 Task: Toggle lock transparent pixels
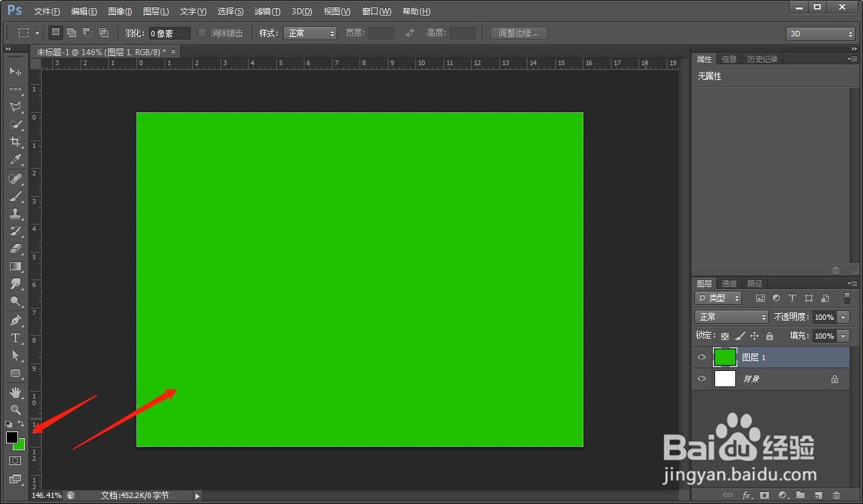725,336
